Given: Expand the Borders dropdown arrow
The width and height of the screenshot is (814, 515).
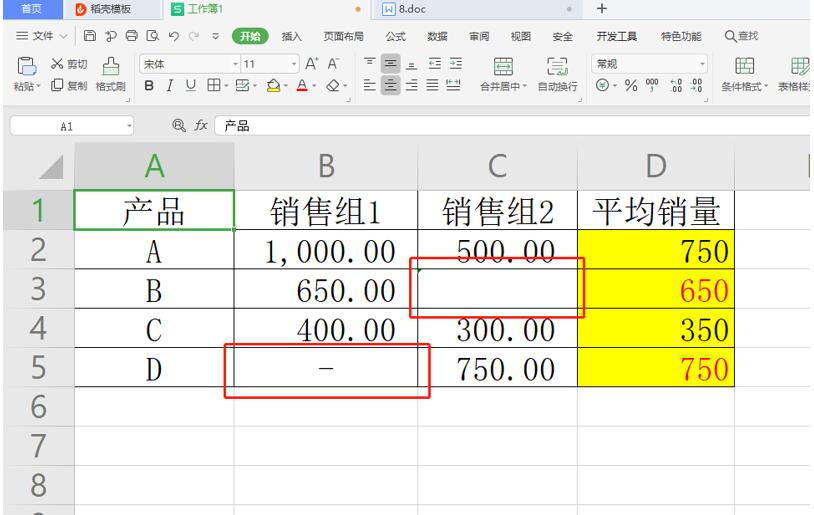Looking at the screenshot, I should pos(226,86).
